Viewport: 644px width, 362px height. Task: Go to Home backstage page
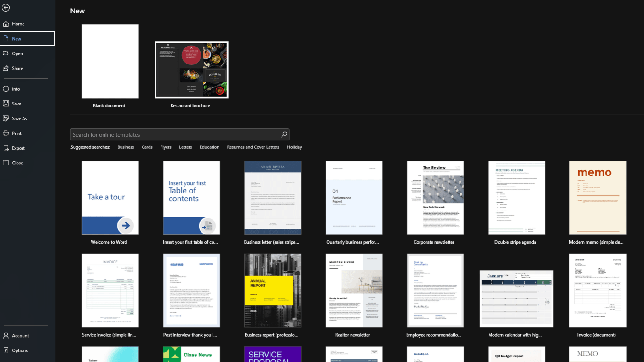(28, 24)
